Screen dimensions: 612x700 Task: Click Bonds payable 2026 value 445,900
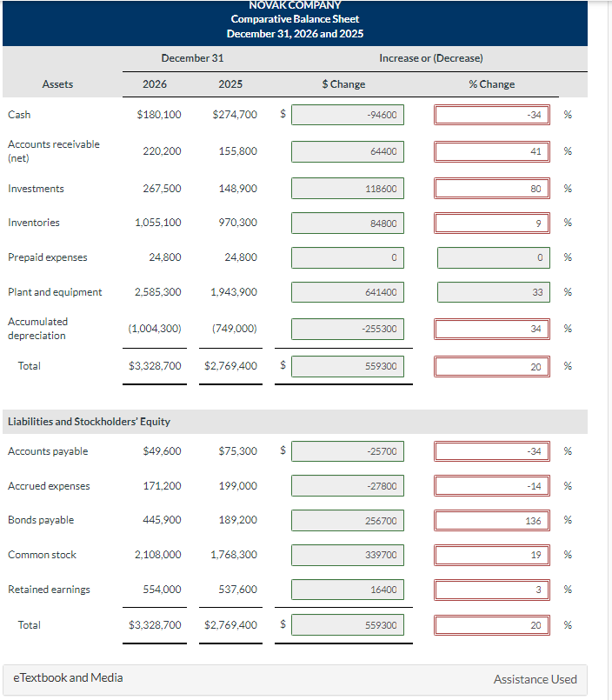click(x=162, y=520)
